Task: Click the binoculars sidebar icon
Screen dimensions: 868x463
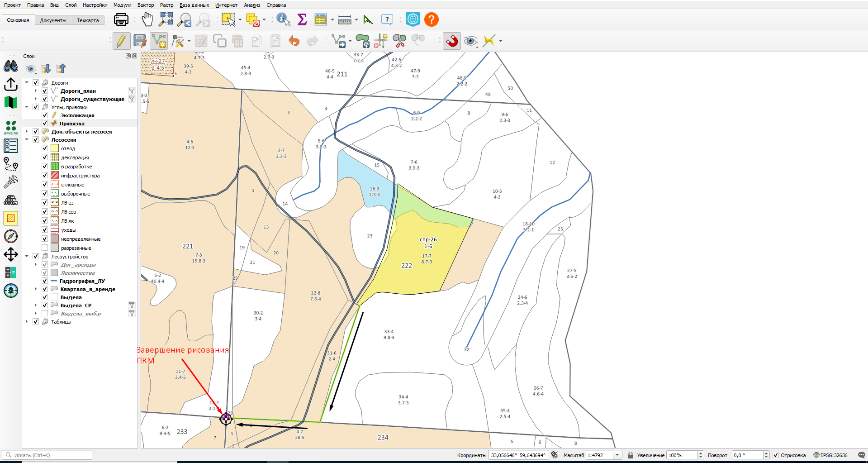Action: click(11, 66)
